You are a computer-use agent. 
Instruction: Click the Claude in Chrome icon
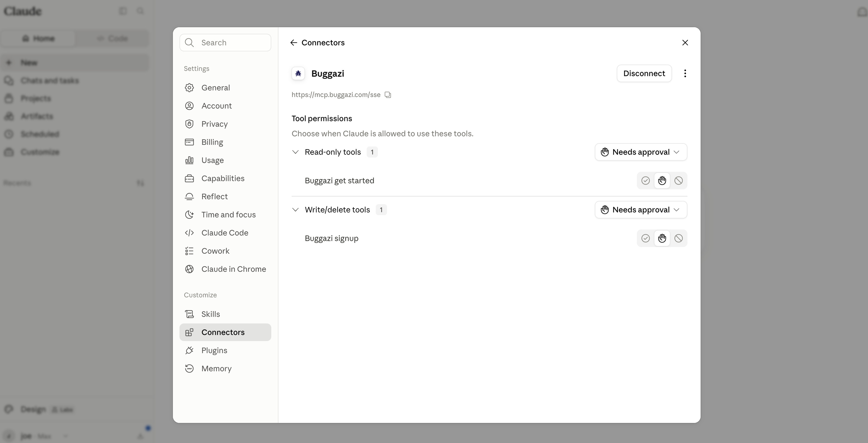(189, 269)
